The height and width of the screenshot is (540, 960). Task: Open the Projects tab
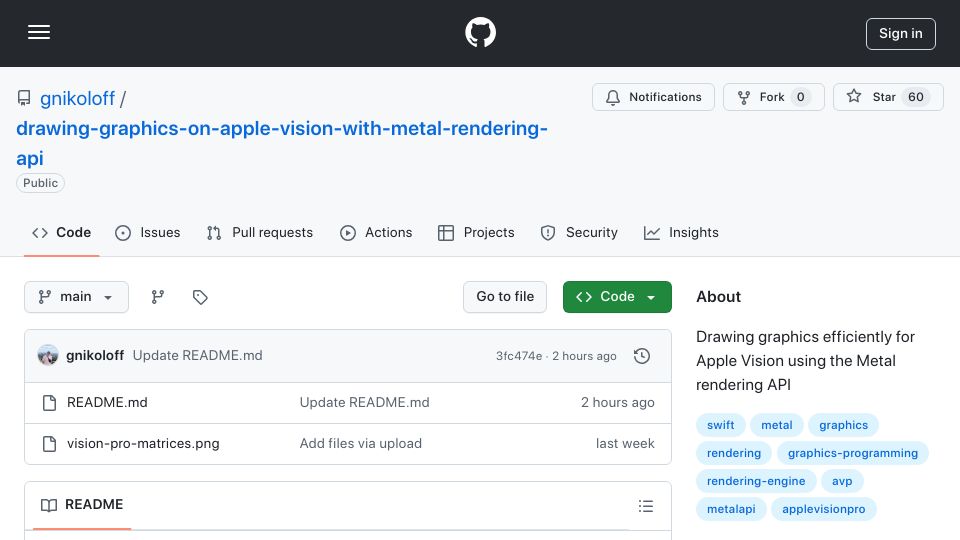click(476, 233)
